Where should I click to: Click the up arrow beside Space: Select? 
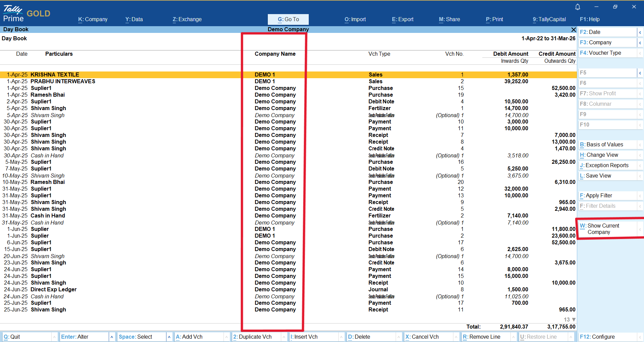pos(169,337)
